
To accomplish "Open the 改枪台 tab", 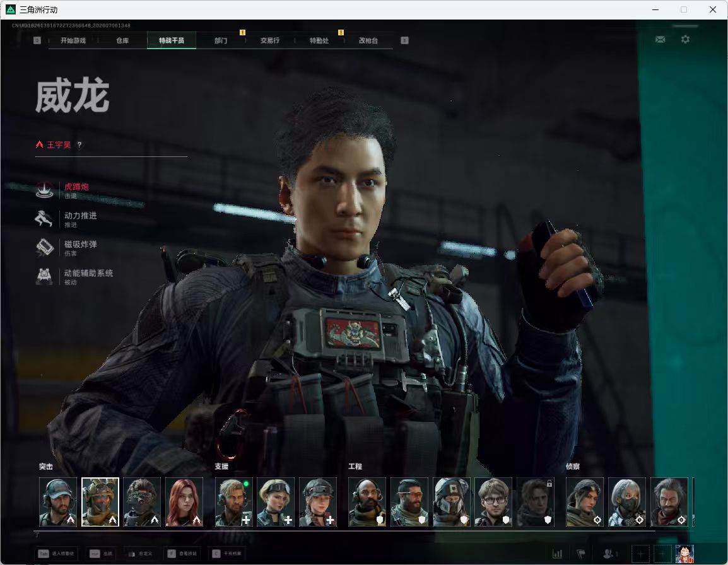I will click(x=368, y=40).
